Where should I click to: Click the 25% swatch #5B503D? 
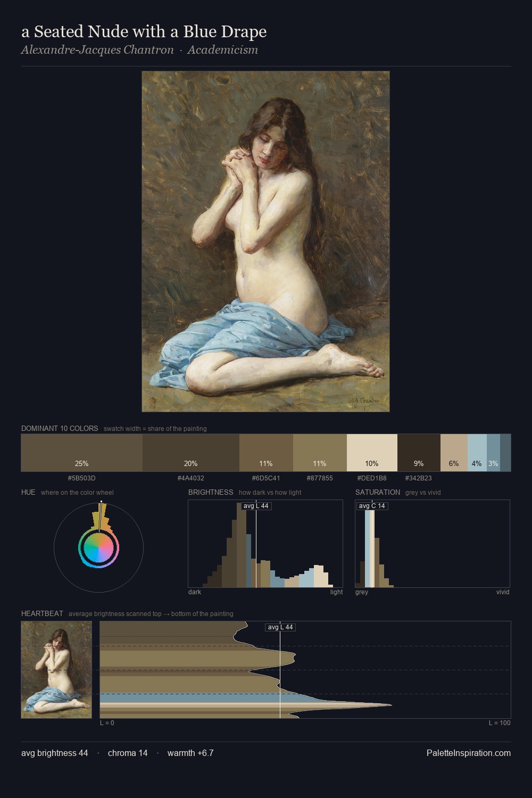coord(82,453)
